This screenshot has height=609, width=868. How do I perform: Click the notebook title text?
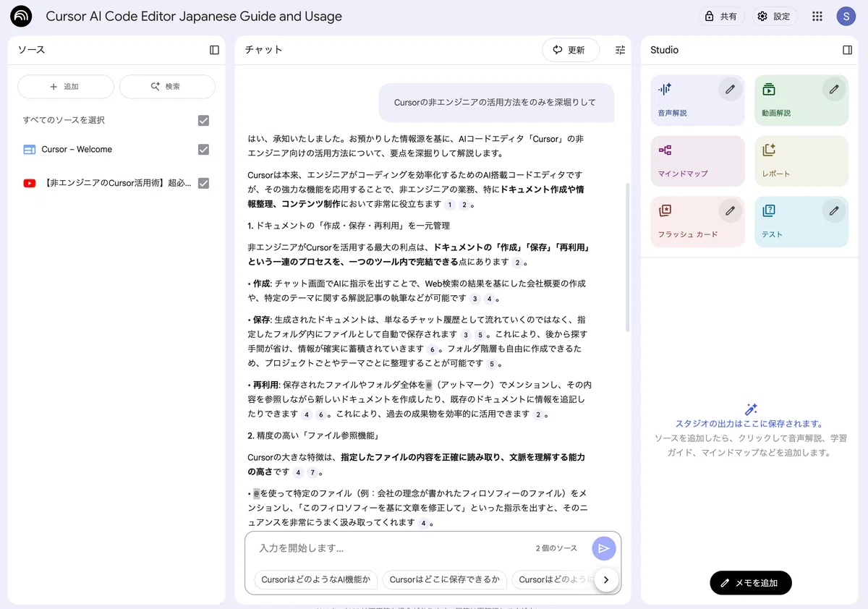click(x=194, y=16)
